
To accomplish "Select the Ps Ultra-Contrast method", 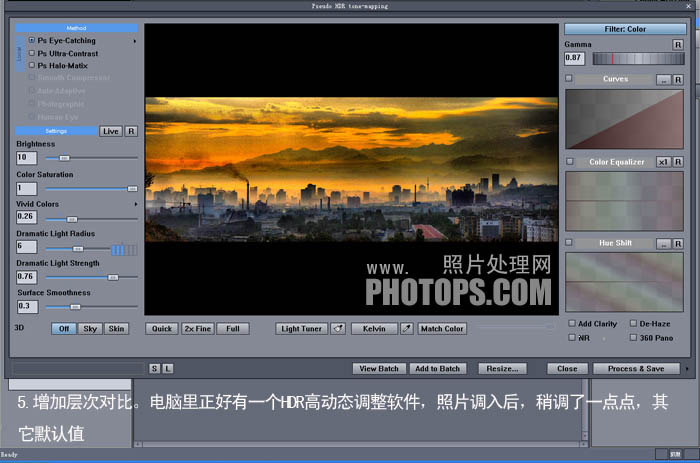I will pos(32,53).
